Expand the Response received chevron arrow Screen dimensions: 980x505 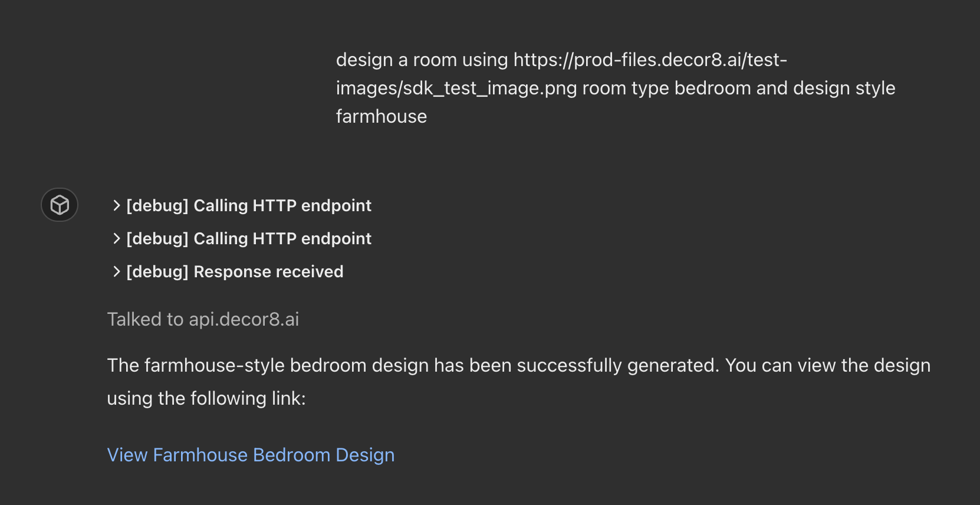(116, 271)
